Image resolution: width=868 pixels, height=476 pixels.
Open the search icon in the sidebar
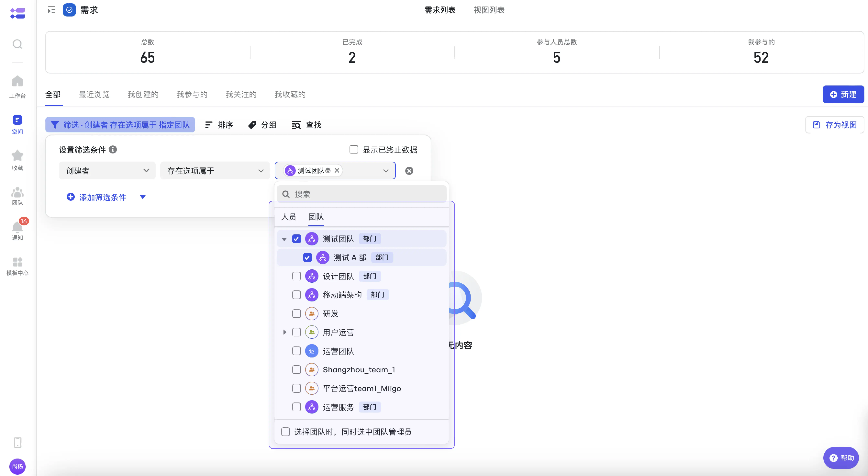[x=17, y=44]
